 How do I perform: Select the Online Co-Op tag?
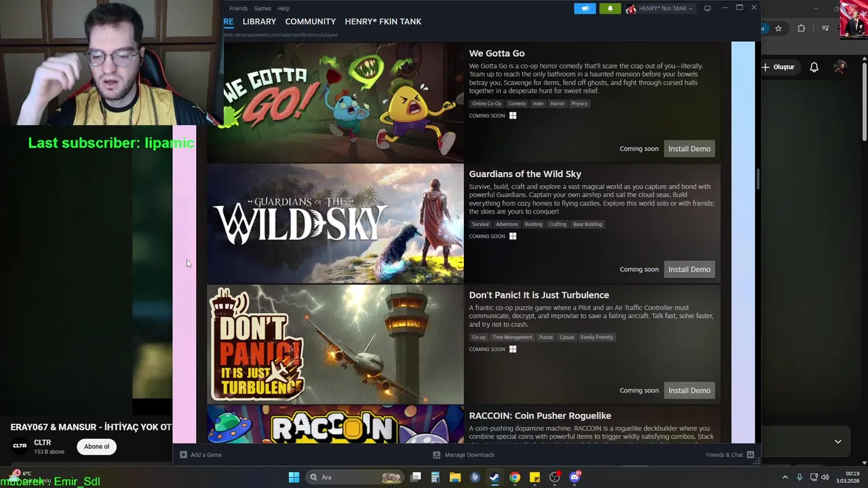pyautogui.click(x=486, y=104)
